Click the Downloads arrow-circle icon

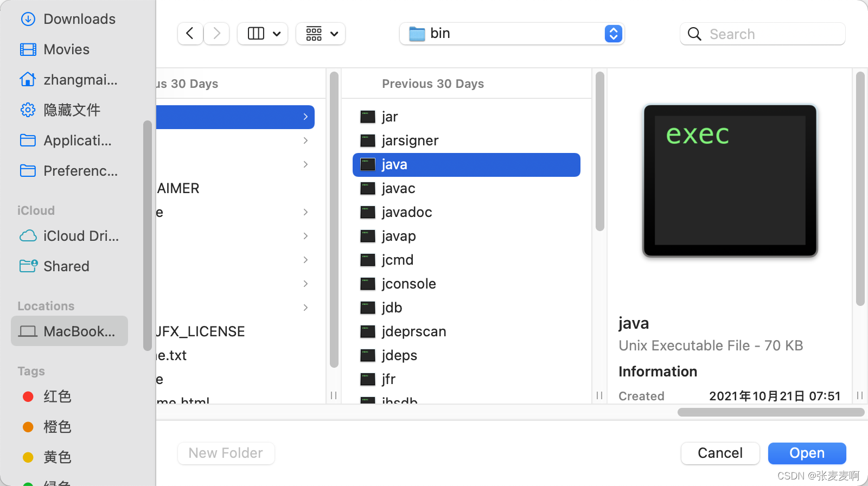(28, 19)
